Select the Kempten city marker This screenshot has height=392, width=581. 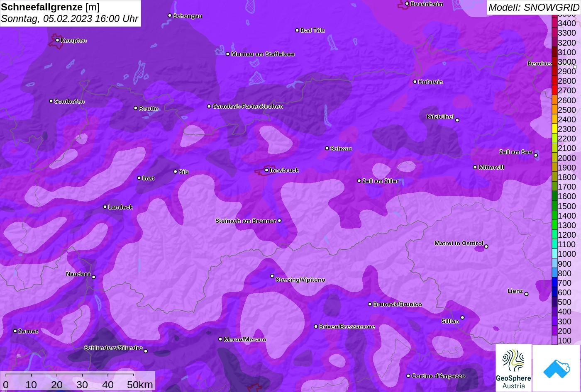[57, 40]
